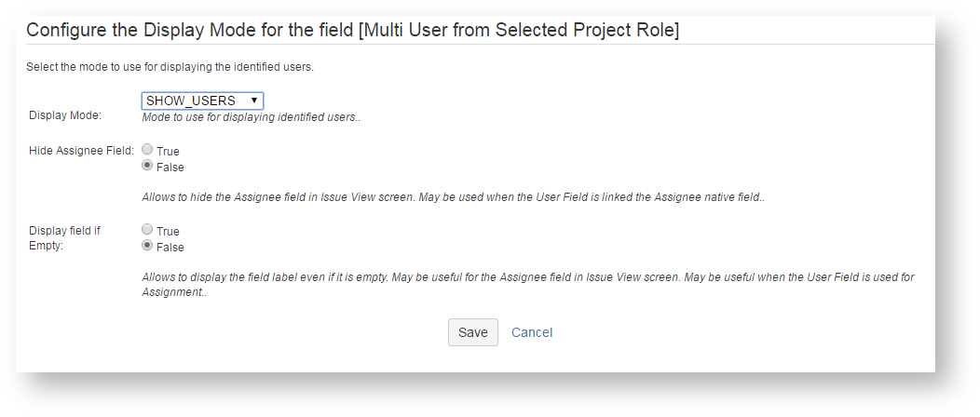Select True radio for Hide Assignee Field
The width and height of the screenshot is (980, 417).
pos(147,150)
